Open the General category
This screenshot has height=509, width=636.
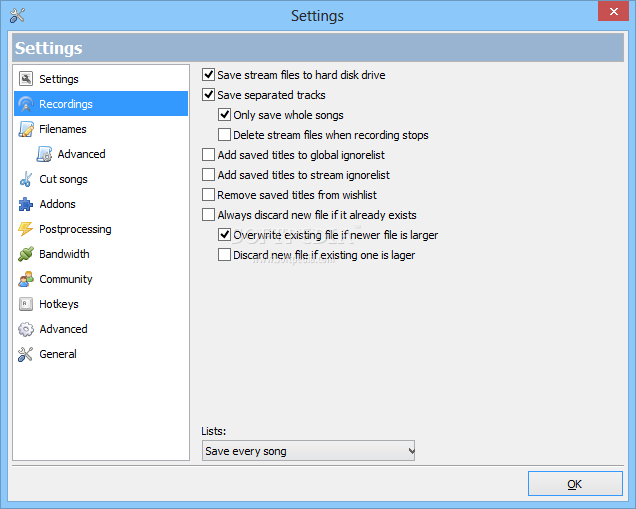coord(101,354)
